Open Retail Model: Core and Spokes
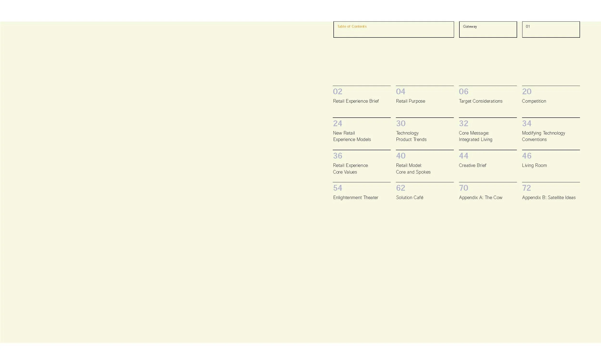601x364 pixels. 413,169
